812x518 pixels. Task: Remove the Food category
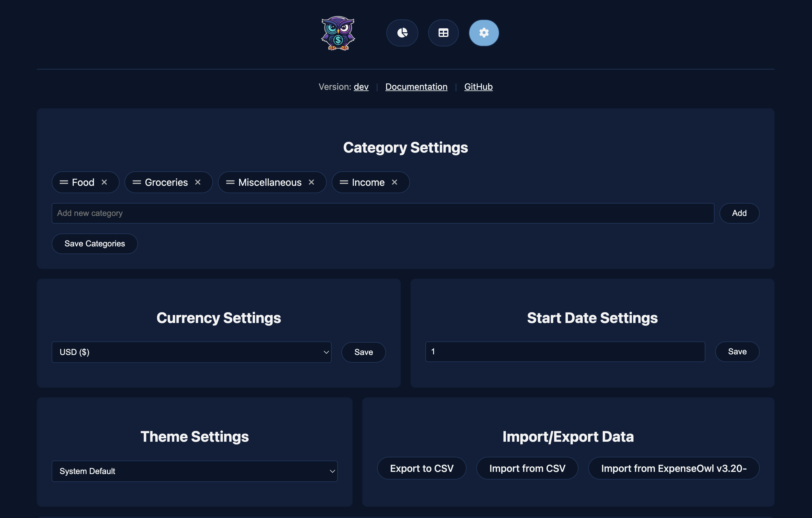tap(104, 182)
